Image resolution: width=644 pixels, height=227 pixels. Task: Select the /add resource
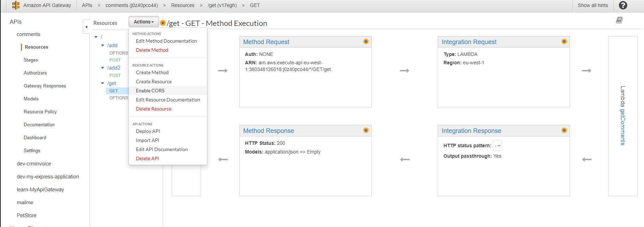(x=112, y=45)
